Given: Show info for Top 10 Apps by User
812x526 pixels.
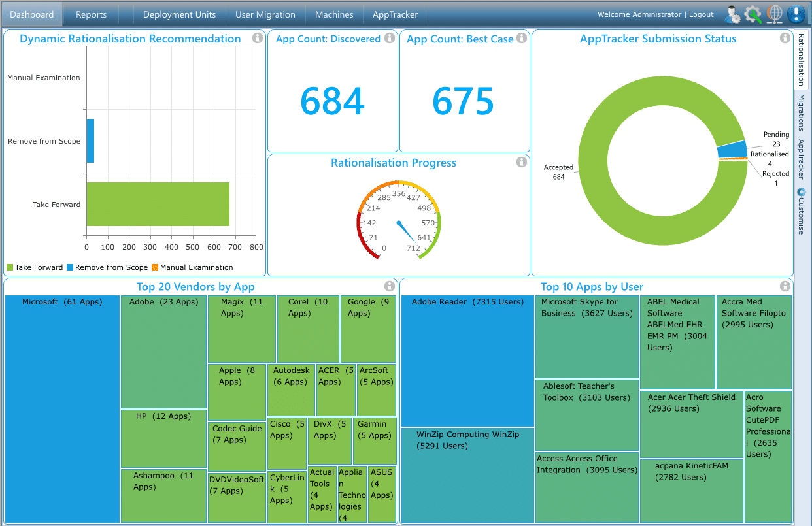Looking at the screenshot, I should (785, 286).
